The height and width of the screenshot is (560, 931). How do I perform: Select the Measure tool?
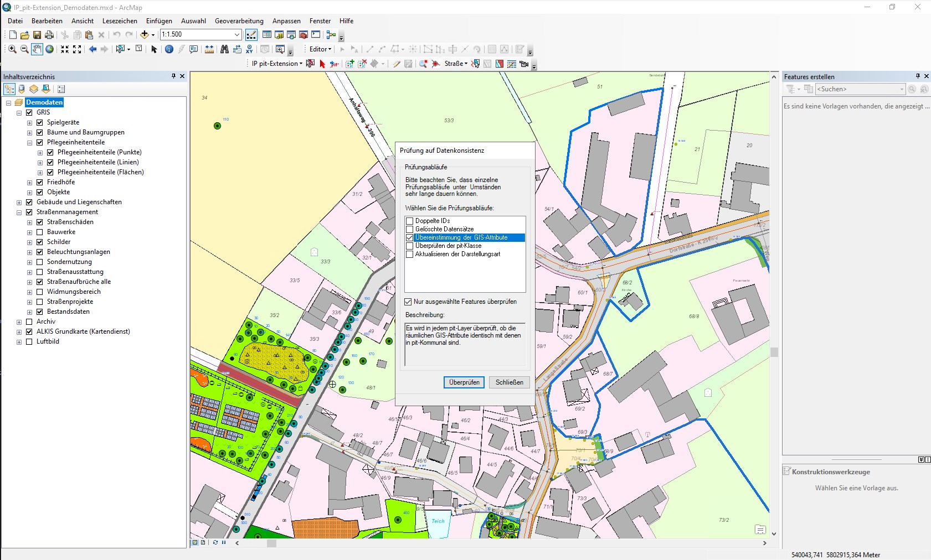(210, 49)
